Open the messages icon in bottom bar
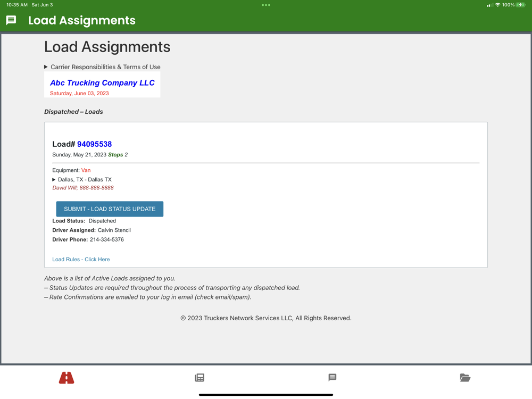The height and width of the screenshot is (399, 532). coord(332,378)
